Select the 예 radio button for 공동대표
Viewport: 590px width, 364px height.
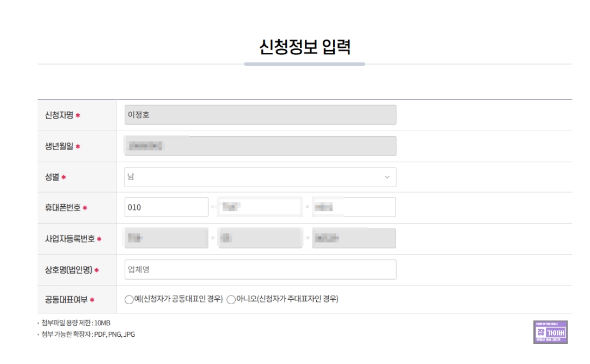point(129,299)
